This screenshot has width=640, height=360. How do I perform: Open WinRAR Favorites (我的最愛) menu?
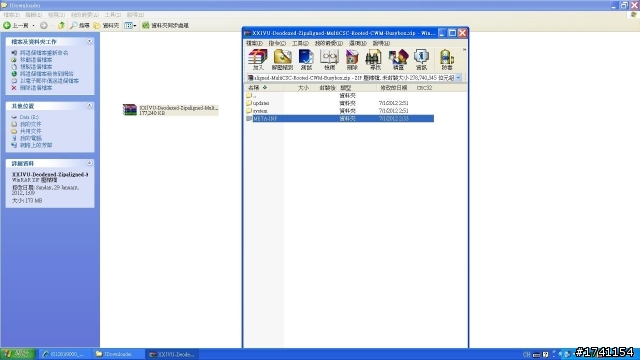328,43
